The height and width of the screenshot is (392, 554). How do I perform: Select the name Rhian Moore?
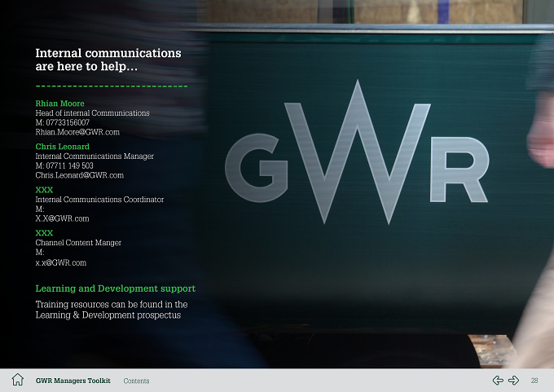(x=59, y=104)
